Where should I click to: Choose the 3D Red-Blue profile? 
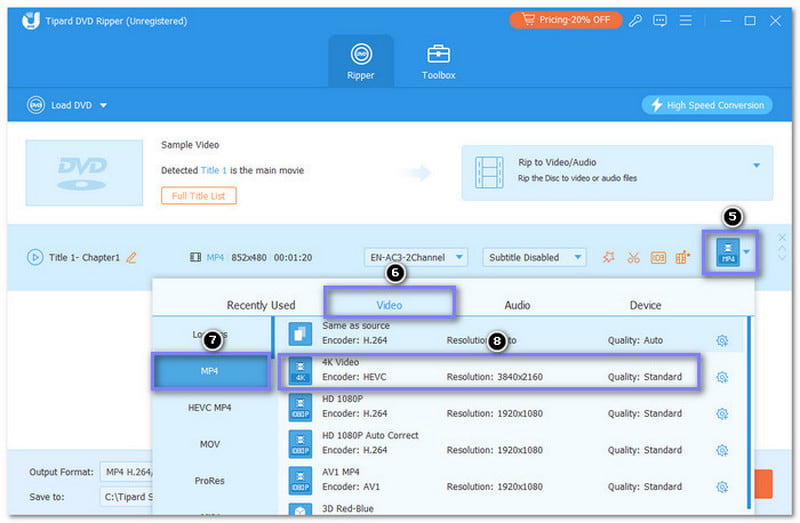pos(510,508)
